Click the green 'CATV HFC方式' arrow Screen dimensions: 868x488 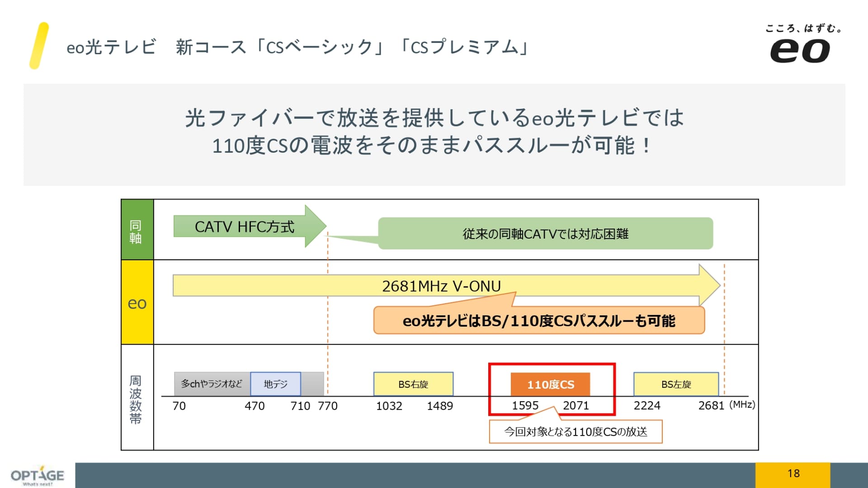coord(250,226)
